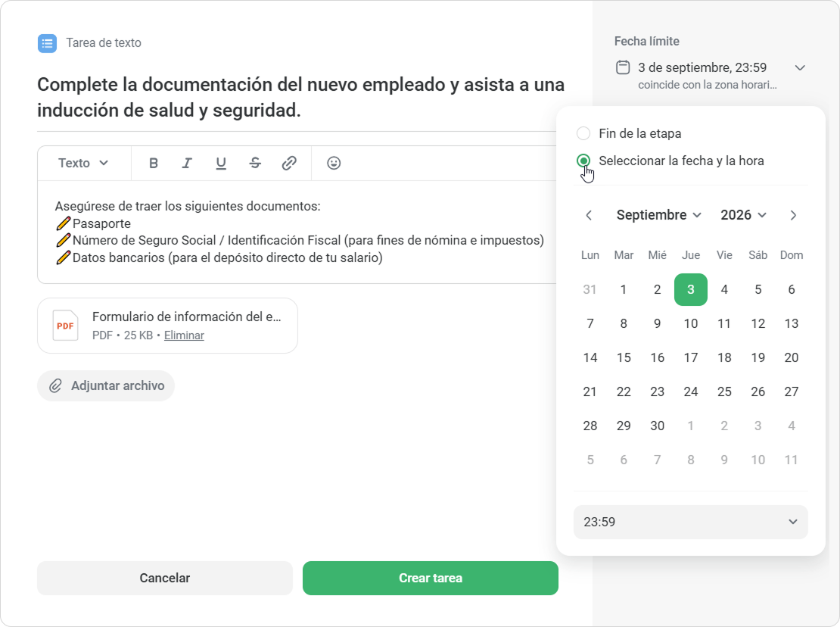
Task: Pick September 17 in the calendar
Action: pos(690,357)
